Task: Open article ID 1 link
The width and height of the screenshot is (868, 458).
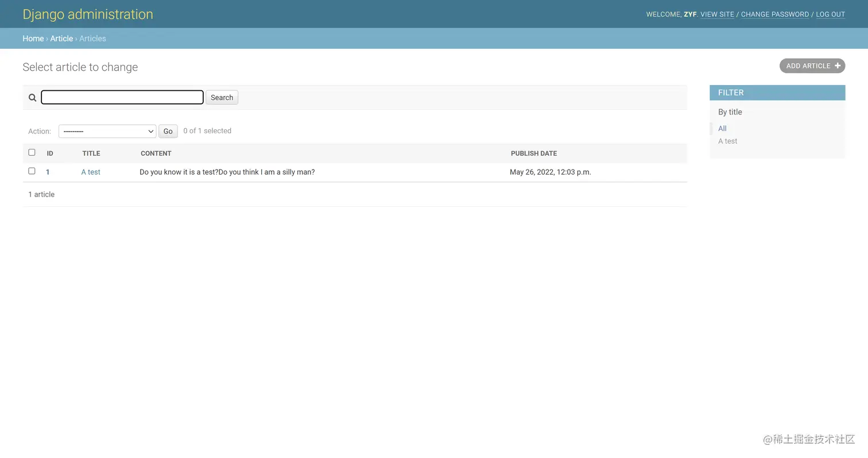Action: click(x=48, y=172)
